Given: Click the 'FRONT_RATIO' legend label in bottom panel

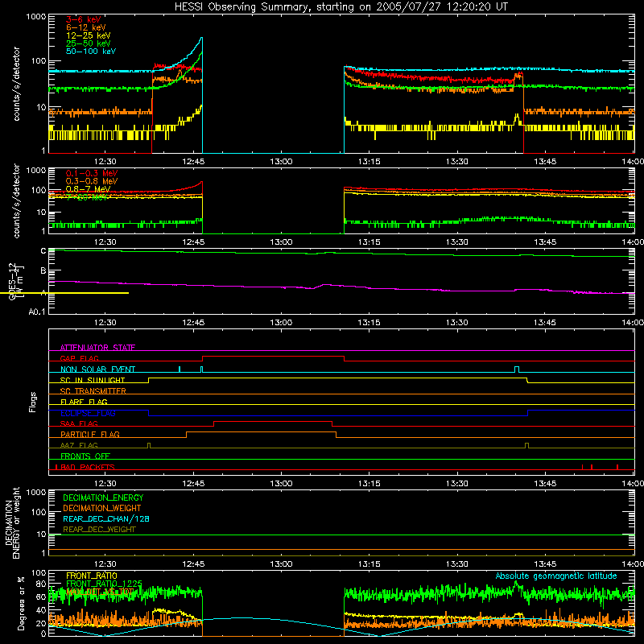Looking at the screenshot, I should (x=91, y=576).
